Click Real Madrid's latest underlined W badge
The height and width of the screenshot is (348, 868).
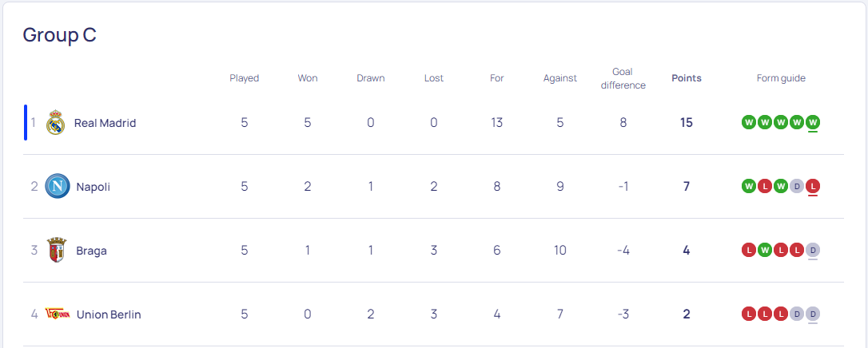[813, 123]
